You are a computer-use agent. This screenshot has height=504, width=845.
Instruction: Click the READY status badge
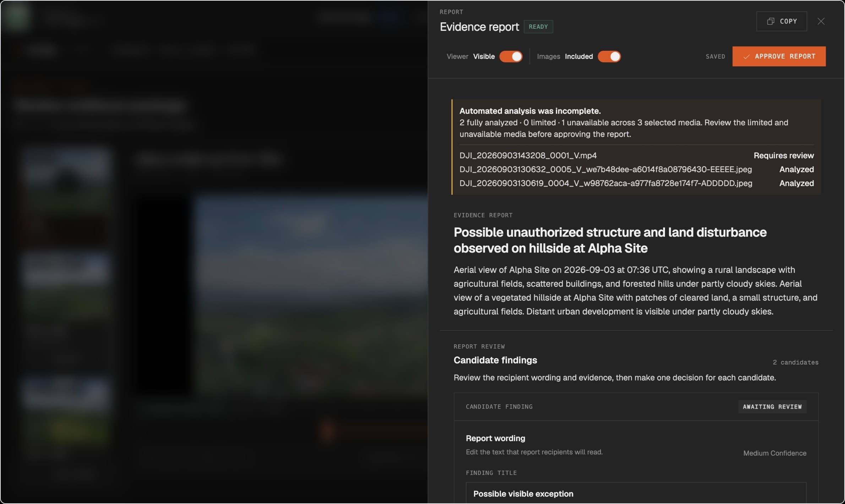(538, 27)
